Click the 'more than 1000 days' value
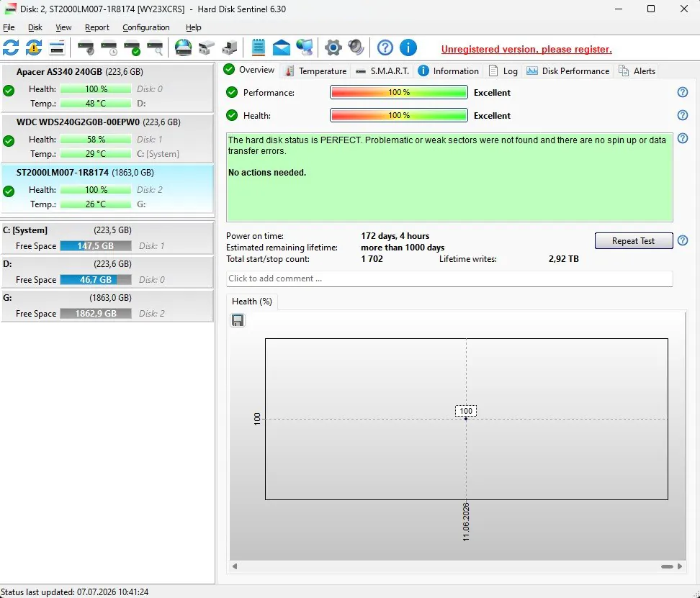The height and width of the screenshot is (598, 700). tap(403, 248)
